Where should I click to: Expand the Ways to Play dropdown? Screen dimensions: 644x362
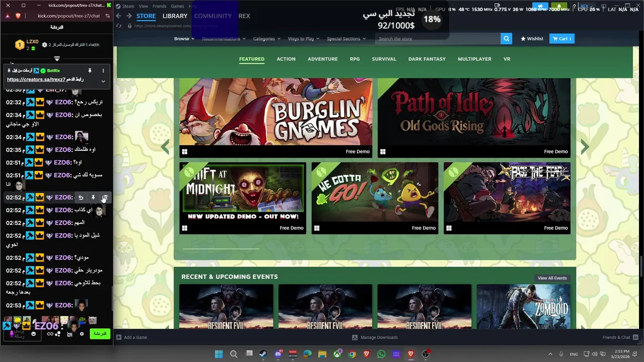(x=303, y=39)
